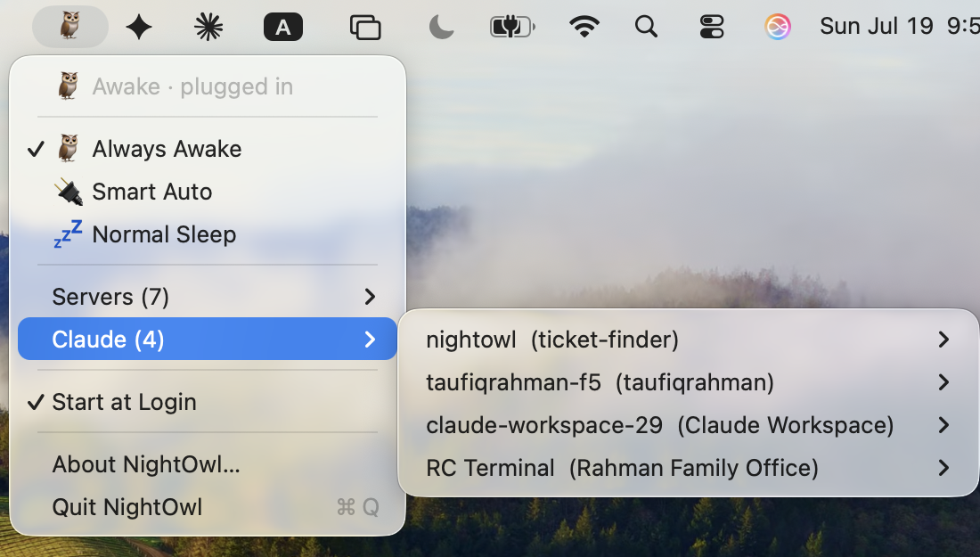Switch to Smart Auto mode
Screen dimensions: 980x557
[x=208, y=192]
